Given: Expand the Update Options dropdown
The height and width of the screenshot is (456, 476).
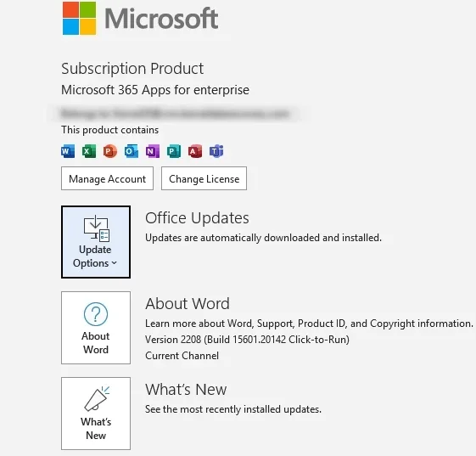Looking at the screenshot, I should click(96, 242).
